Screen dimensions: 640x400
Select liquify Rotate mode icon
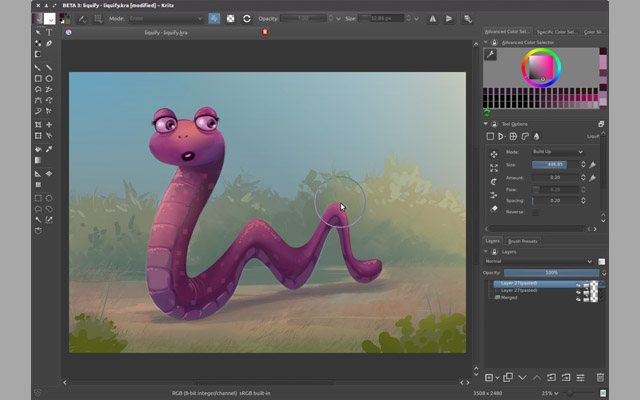coord(494,182)
